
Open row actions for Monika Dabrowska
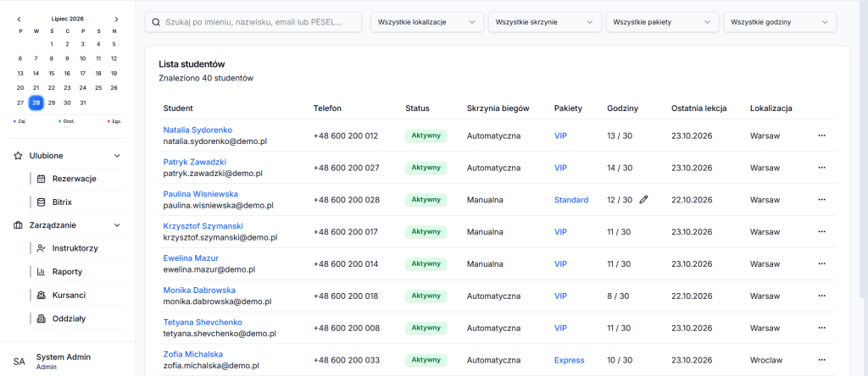pyautogui.click(x=821, y=296)
